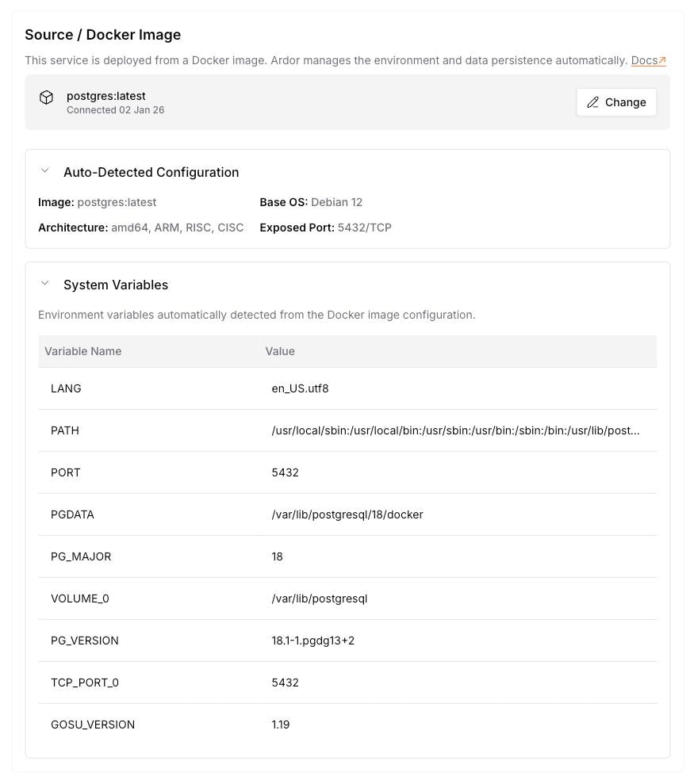Click the Change button
The image size is (694, 784).
[x=616, y=102]
